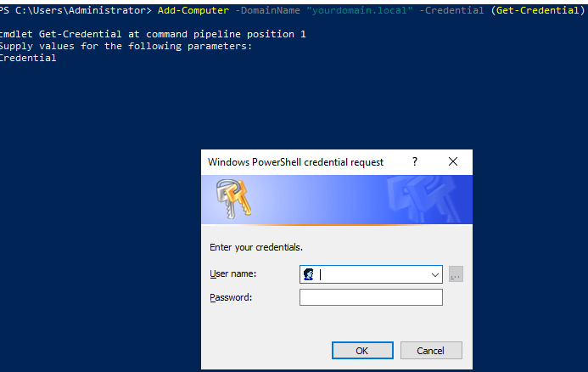This screenshot has height=372, width=588.
Task: Open the user browse ellipsis button
Action: (x=456, y=274)
